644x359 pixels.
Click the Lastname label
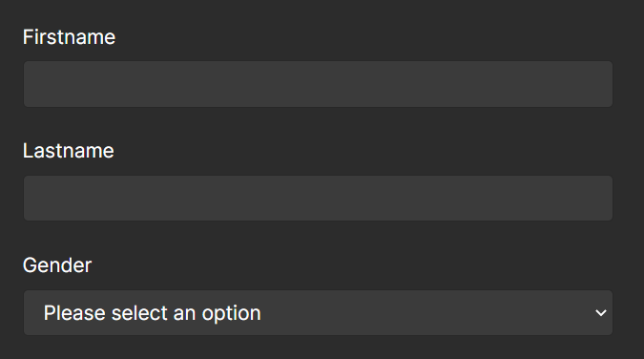(x=68, y=151)
